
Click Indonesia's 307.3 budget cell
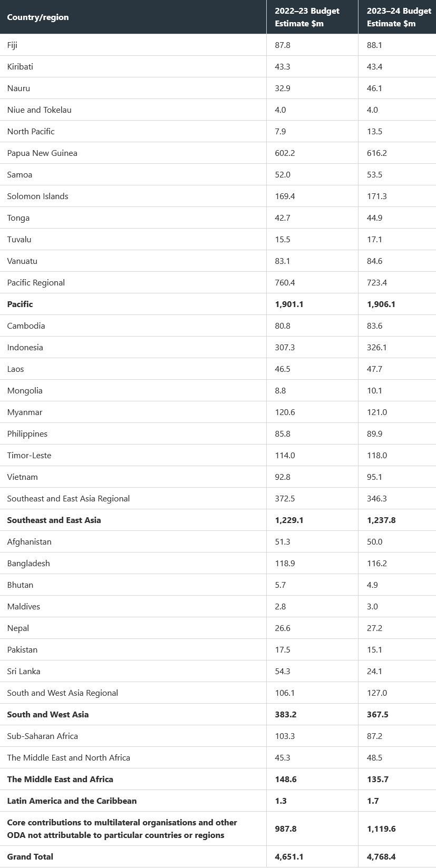pos(285,348)
